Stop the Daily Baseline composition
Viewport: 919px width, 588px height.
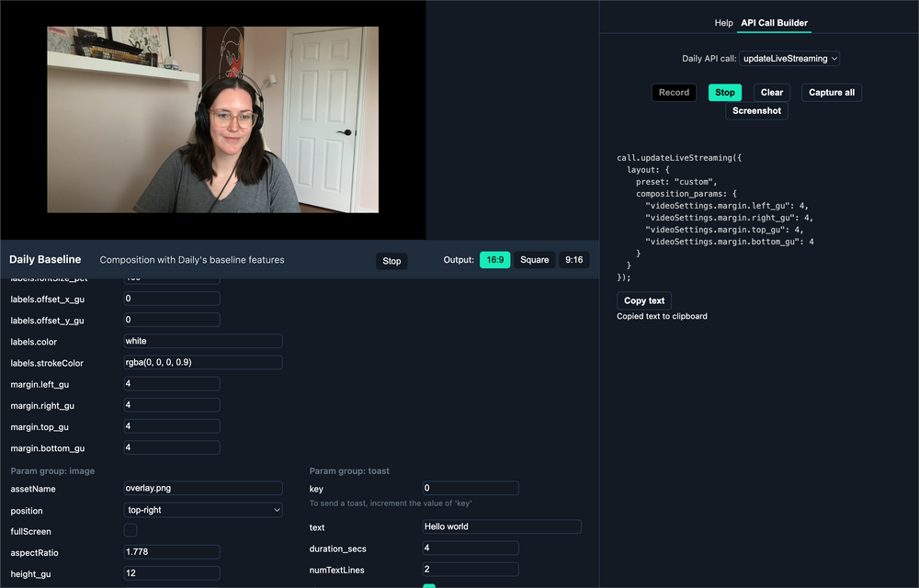(391, 261)
